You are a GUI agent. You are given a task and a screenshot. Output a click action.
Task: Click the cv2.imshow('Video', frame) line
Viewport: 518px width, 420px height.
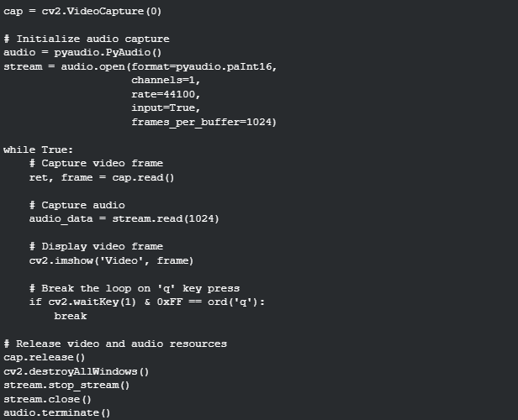coord(111,260)
